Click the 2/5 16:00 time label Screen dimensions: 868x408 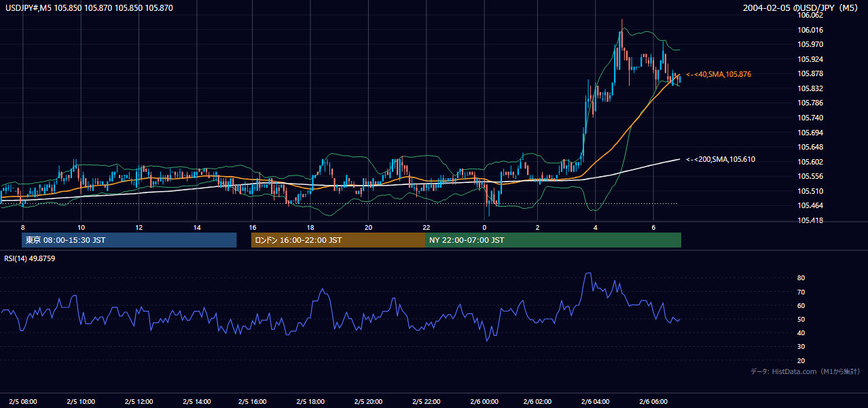pyautogui.click(x=253, y=401)
